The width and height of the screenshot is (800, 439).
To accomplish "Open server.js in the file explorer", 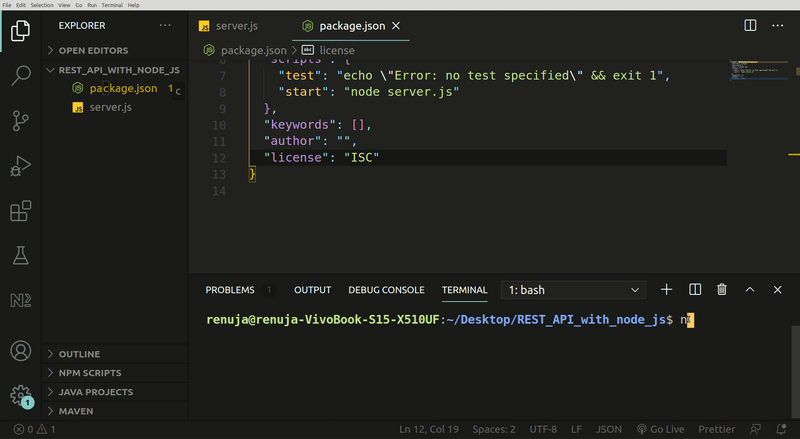I will (110, 107).
